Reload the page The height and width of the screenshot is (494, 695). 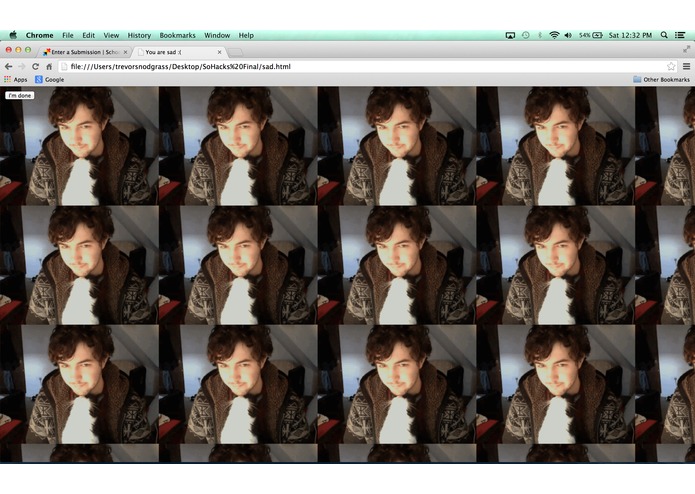click(35, 66)
